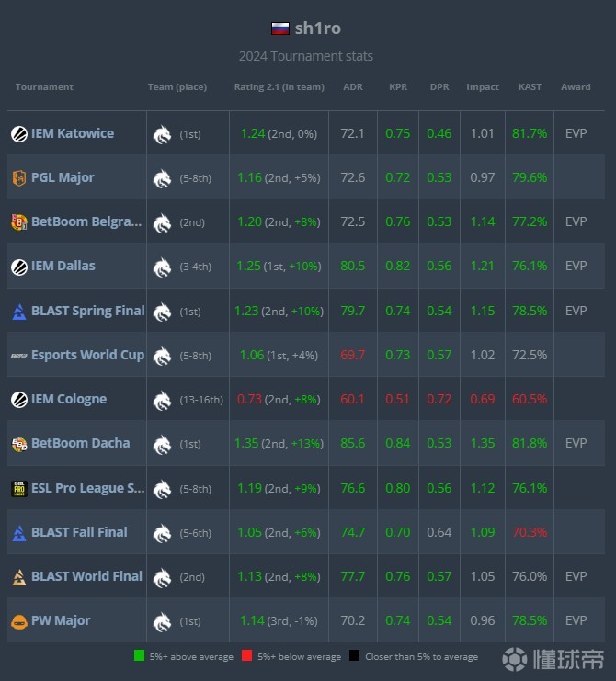Click the ESL Pro League logo icon
This screenshot has width=616, height=681.
(18, 488)
